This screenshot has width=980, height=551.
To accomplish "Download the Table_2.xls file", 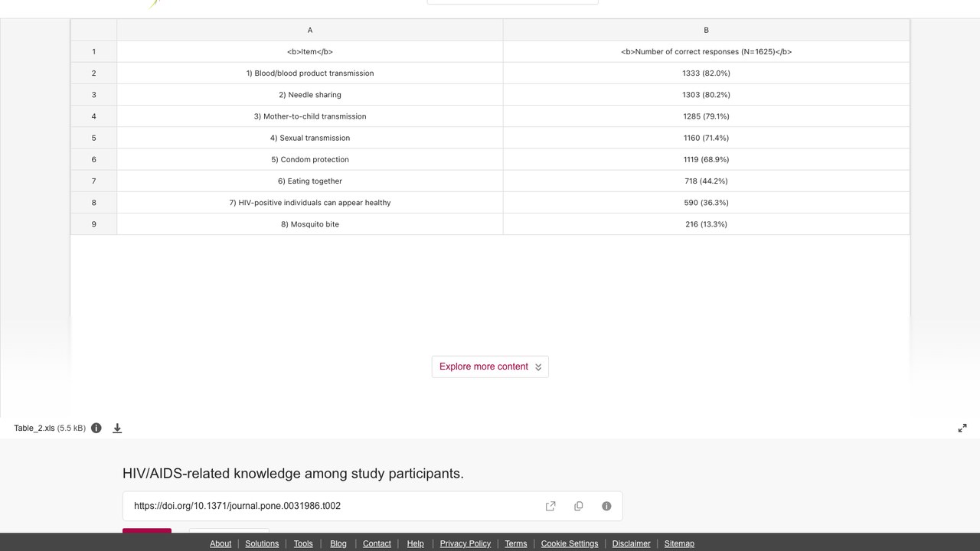I will pyautogui.click(x=117, y=428).
